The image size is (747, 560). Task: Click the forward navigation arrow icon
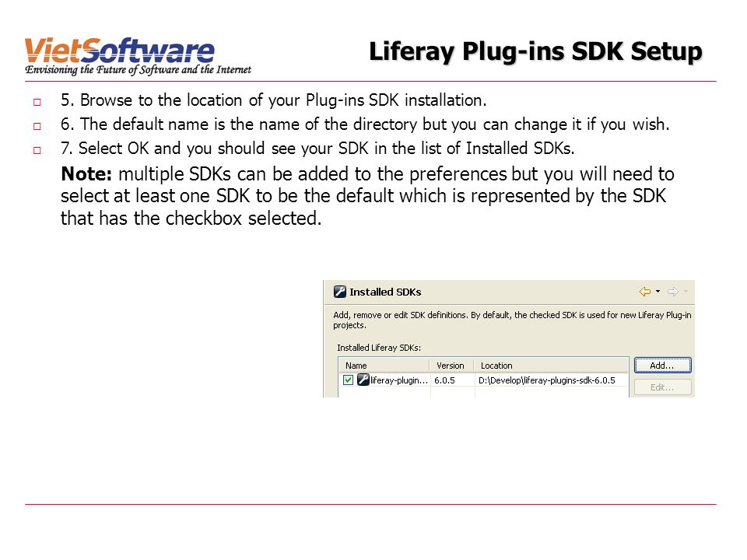[x=672, y=292]
